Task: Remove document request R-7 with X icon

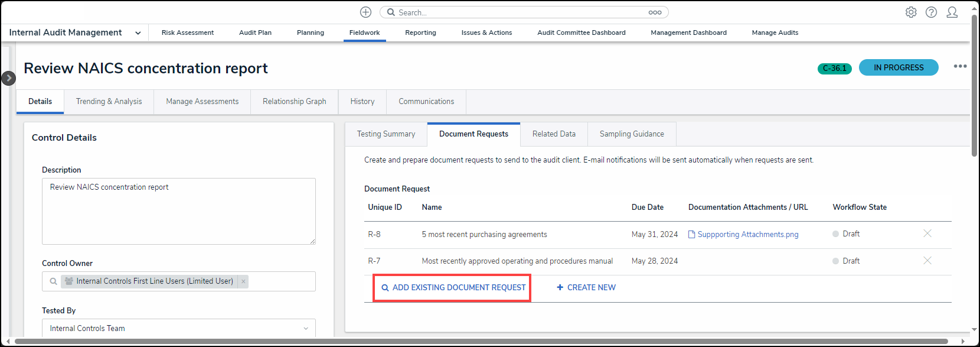Action: click(927, 261)
